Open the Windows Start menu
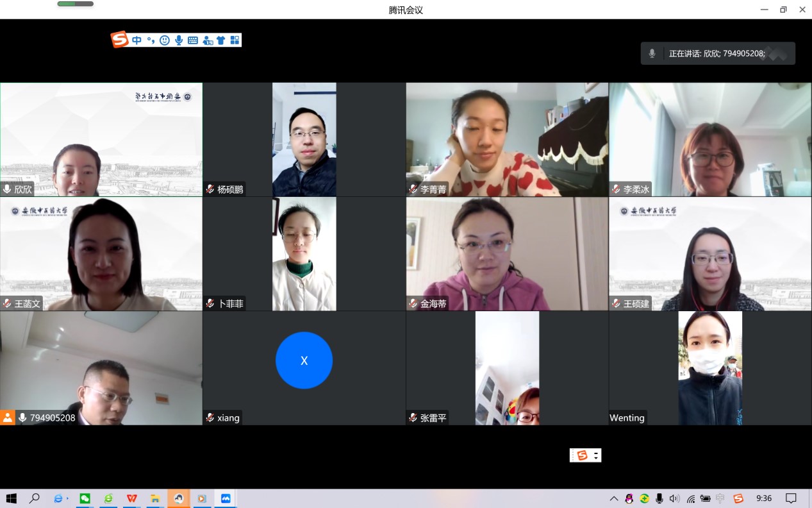The height and width of the screenshot is (508, 812). (x=11, y=498)
